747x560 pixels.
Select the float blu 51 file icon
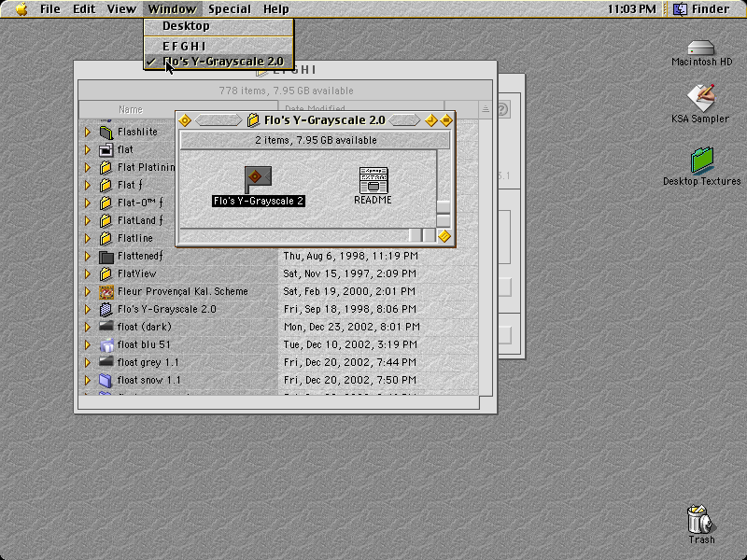tap(106, 344)
